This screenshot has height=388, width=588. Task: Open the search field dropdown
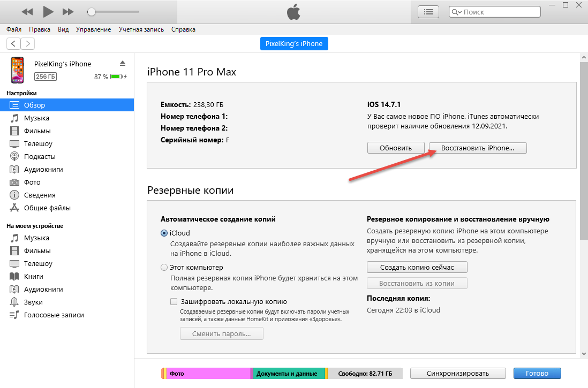[x=457, y=12]
